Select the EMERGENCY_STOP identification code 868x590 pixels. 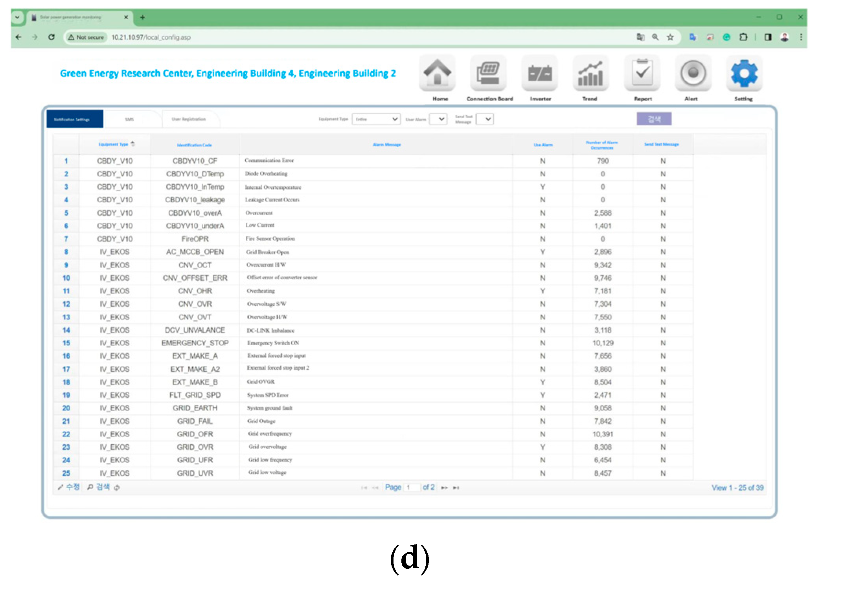point(195,343)
